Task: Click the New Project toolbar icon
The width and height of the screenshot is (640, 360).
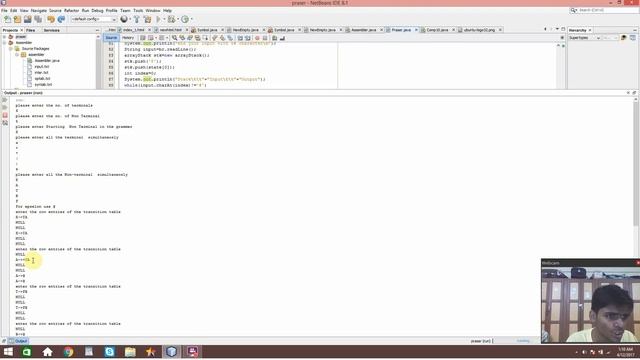Action: coord(18,19)
